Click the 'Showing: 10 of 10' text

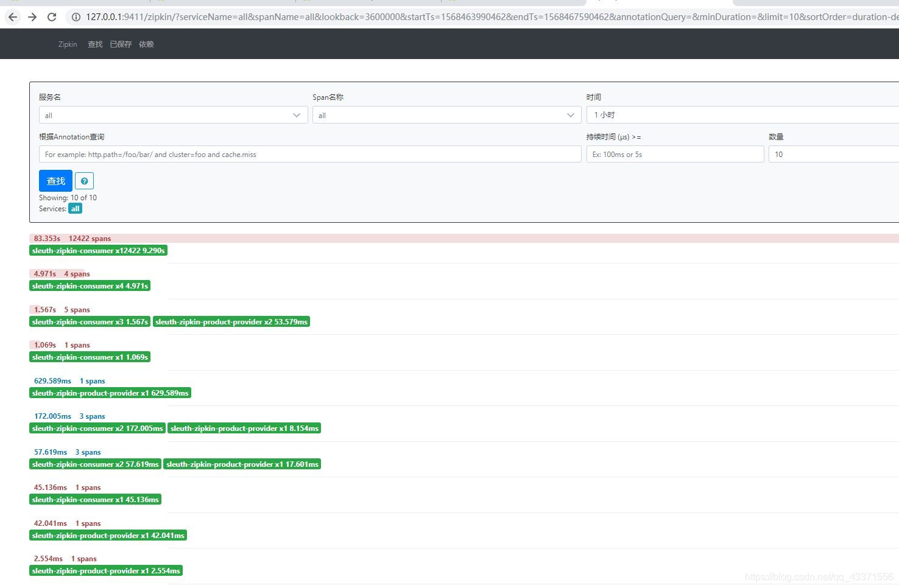point(68,198)
